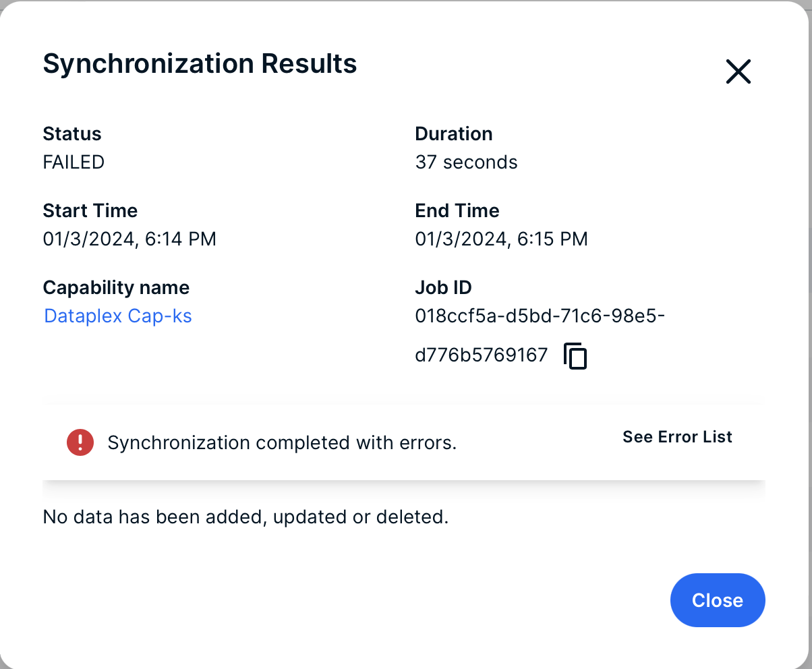Select the FAILED status value
This screenshot has height=669, width=812.
coord(74,162)
